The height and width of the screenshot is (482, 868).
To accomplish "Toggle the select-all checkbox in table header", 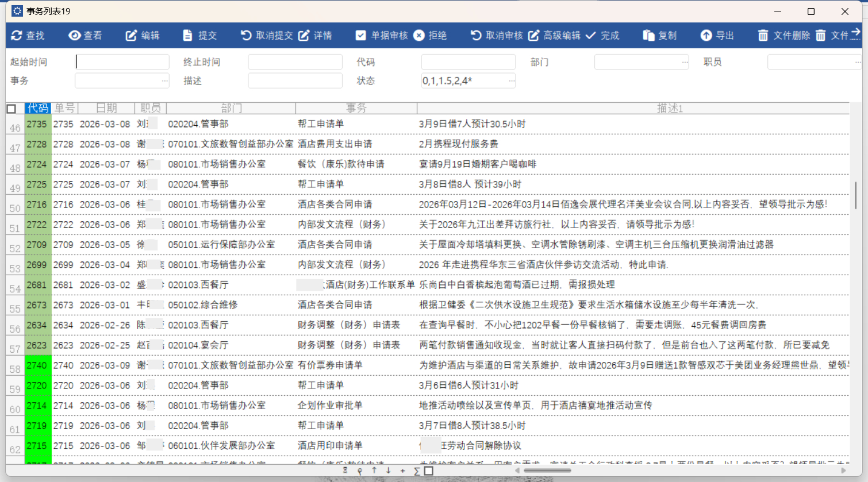I will [11, 109].
